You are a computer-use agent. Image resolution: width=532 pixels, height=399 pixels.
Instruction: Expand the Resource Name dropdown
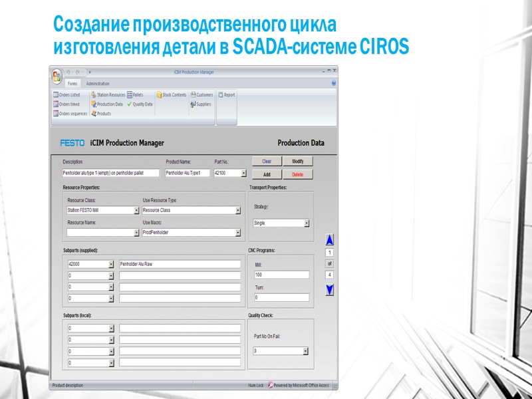pyautogui.click(x=136, y=233)
